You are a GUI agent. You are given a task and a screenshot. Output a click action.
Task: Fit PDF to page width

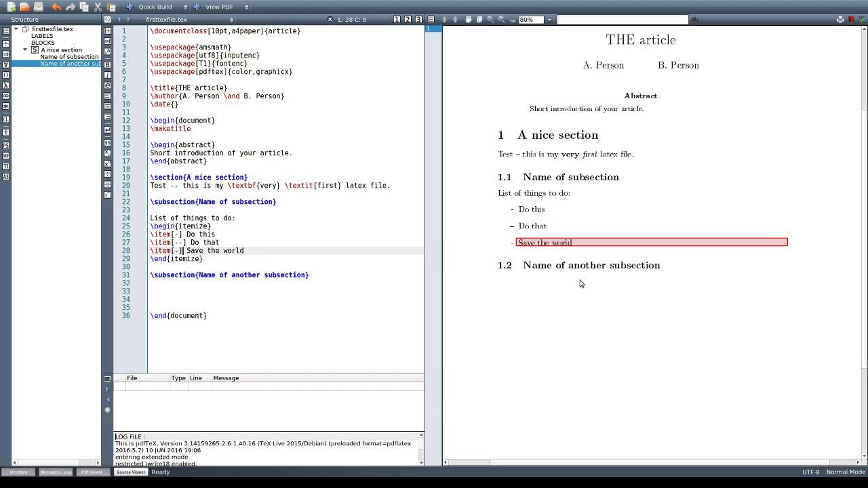point(468,20)
